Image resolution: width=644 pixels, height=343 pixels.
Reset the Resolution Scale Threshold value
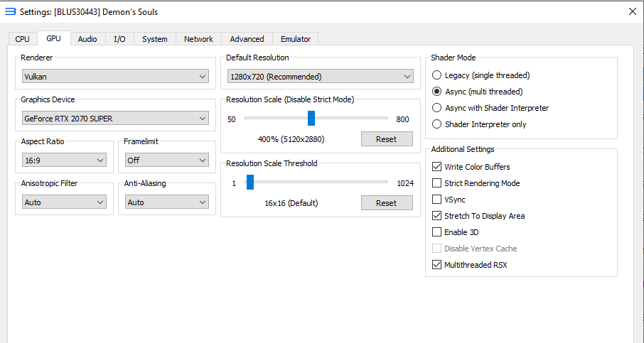(x=387, y=202)
